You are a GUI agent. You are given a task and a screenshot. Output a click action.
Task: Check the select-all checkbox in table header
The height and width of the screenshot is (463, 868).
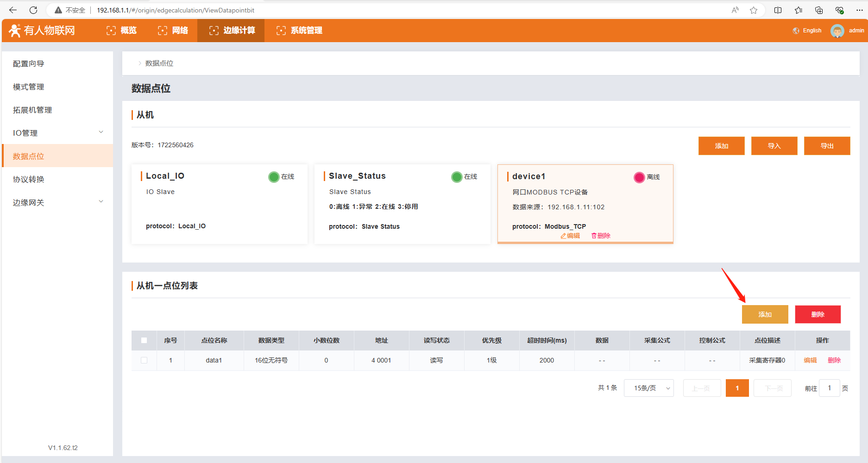[144, 340]
